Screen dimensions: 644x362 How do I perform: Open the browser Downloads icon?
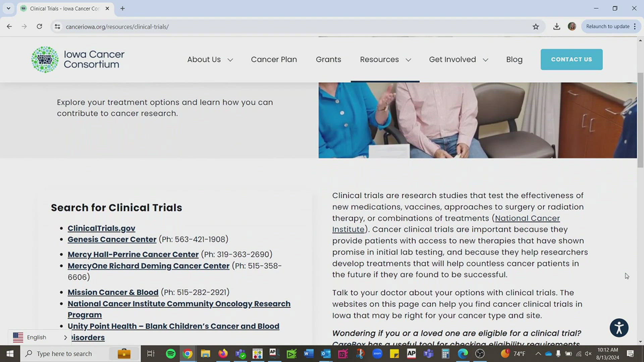click(x=556, y=26)
